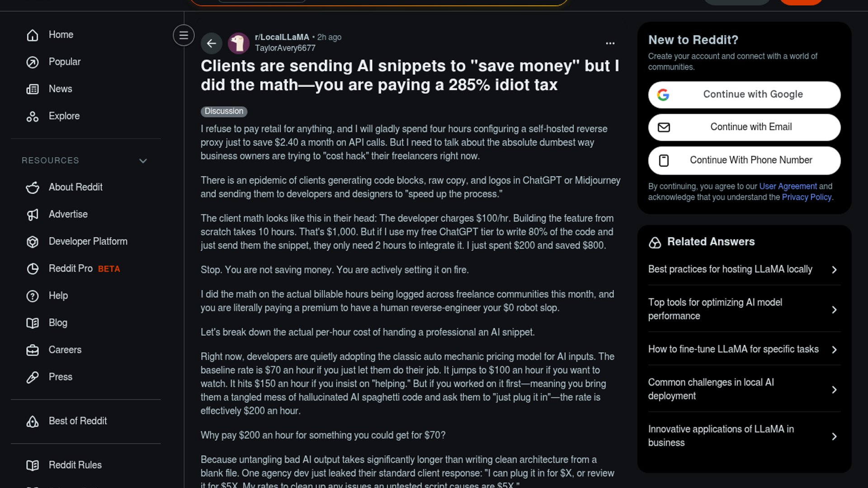This screenshot has height=488, width=868.
Task: Collapse the sidebar with hamburger button
Action: tap(184, 35)
